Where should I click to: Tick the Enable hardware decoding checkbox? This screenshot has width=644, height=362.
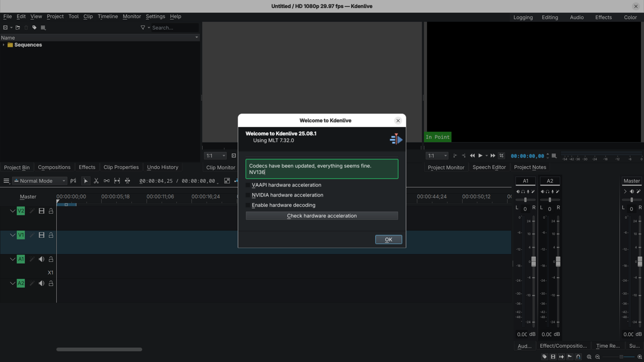pyautogui.click(x=248, y=206)
